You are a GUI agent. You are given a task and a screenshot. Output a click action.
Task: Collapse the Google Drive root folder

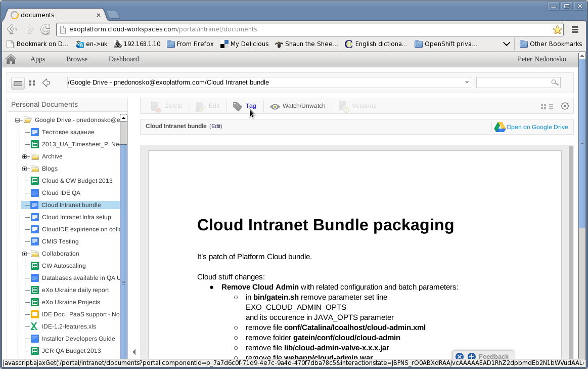pyautogui.click(x=17, y=120)
